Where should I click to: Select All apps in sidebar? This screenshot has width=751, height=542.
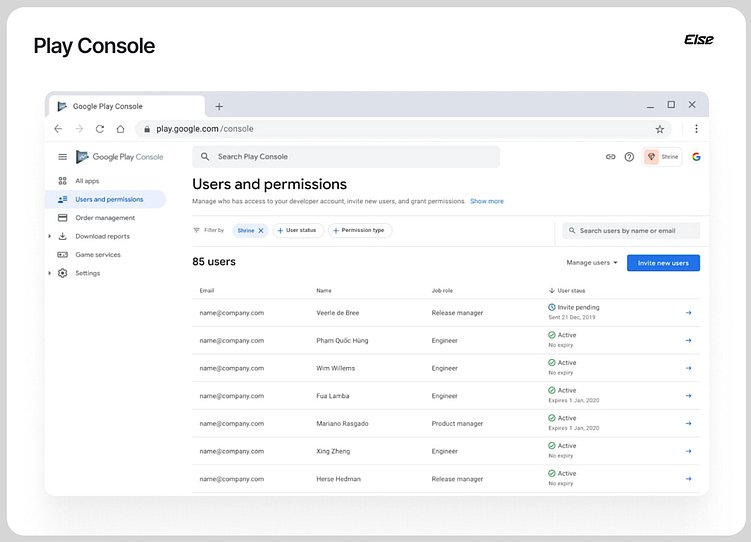[86, 181]
